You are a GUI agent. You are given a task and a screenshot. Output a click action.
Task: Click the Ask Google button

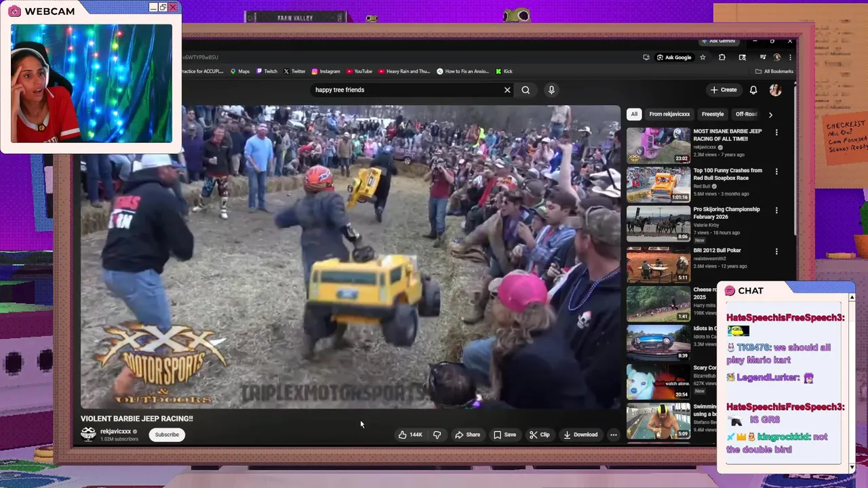674,58
